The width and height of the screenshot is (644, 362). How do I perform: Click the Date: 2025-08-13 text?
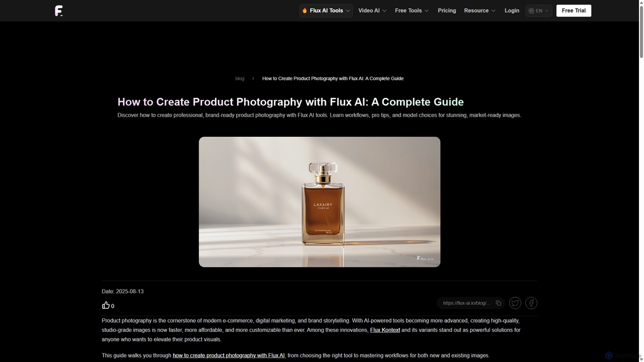point(123,292)
